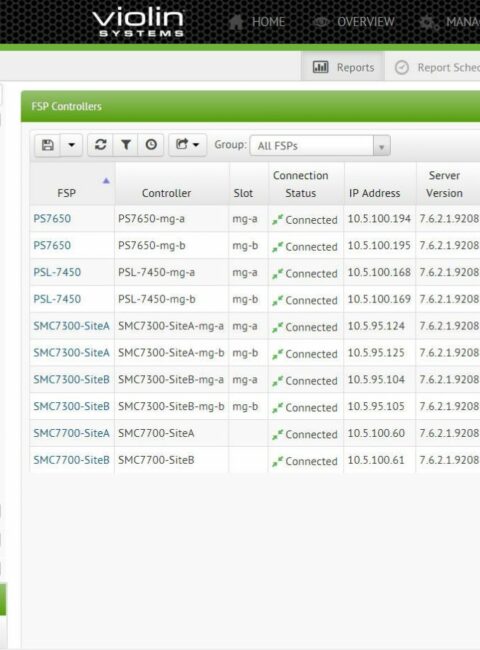This screenshot has width=480, height=650.
Task: Click connected status icon for 10.5.100.168
Action: pyautogui.click(x=277, y=274)
